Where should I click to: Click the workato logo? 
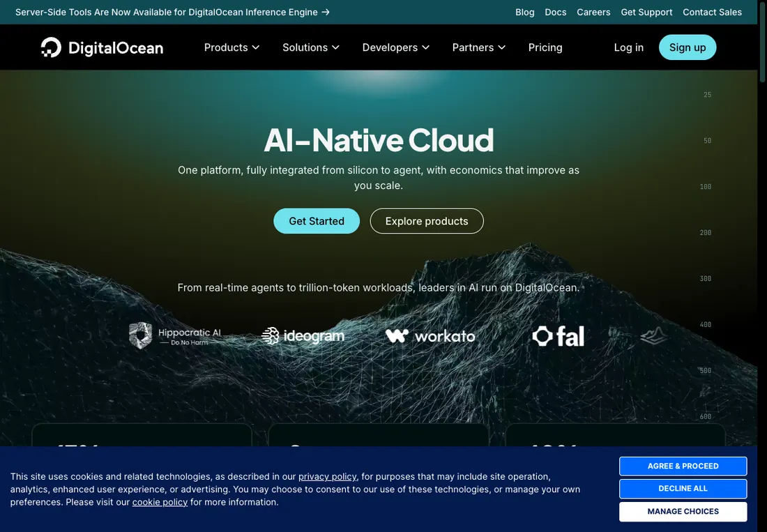click(x=430, y=336)
